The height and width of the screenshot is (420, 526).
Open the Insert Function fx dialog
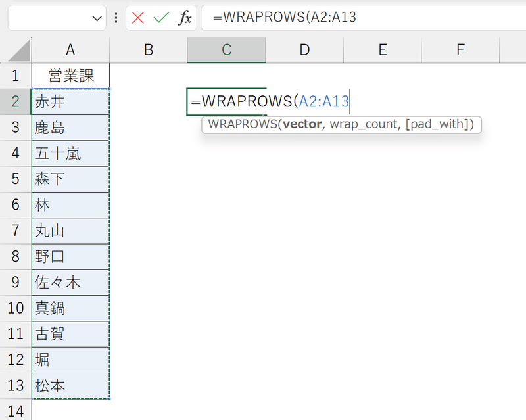point(185,18)
